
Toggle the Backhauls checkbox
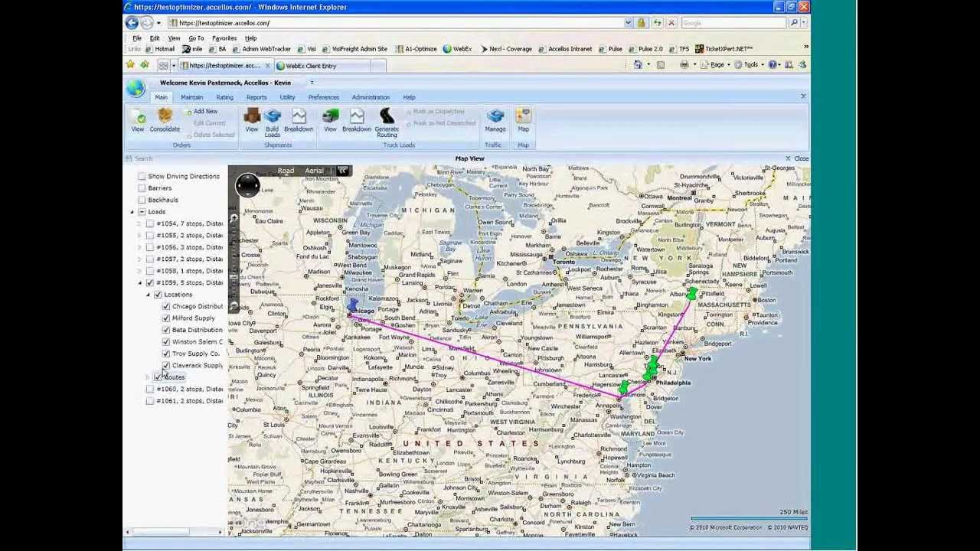pos(142,200)
